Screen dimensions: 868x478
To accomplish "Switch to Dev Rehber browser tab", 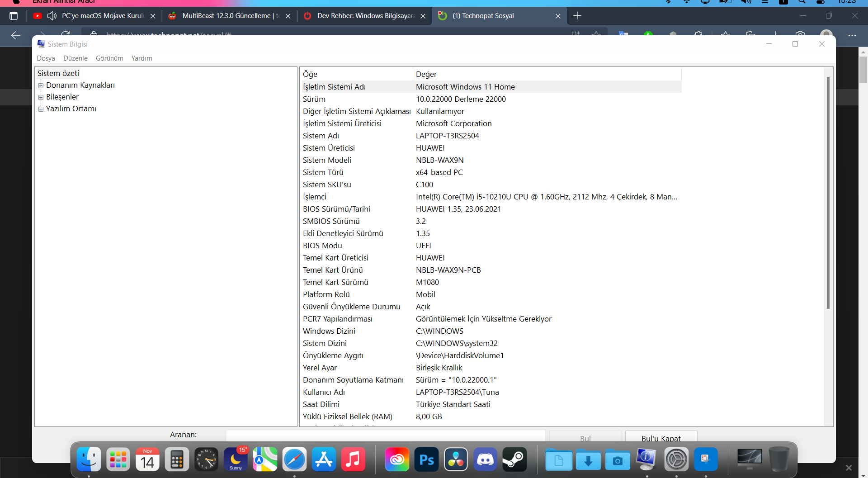I will pos(365,16).
